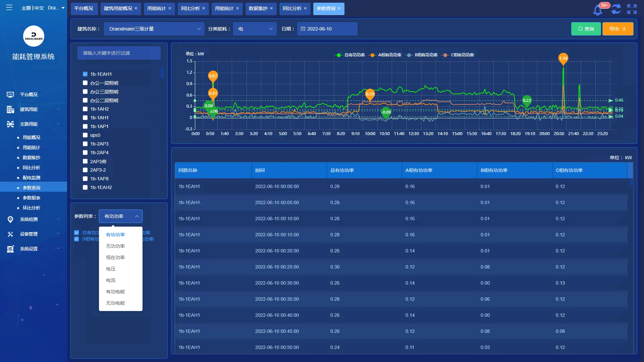Screen dimensions: 644x362
Task: Click the 建筑用能 building icon
Action: click(10, 109)
